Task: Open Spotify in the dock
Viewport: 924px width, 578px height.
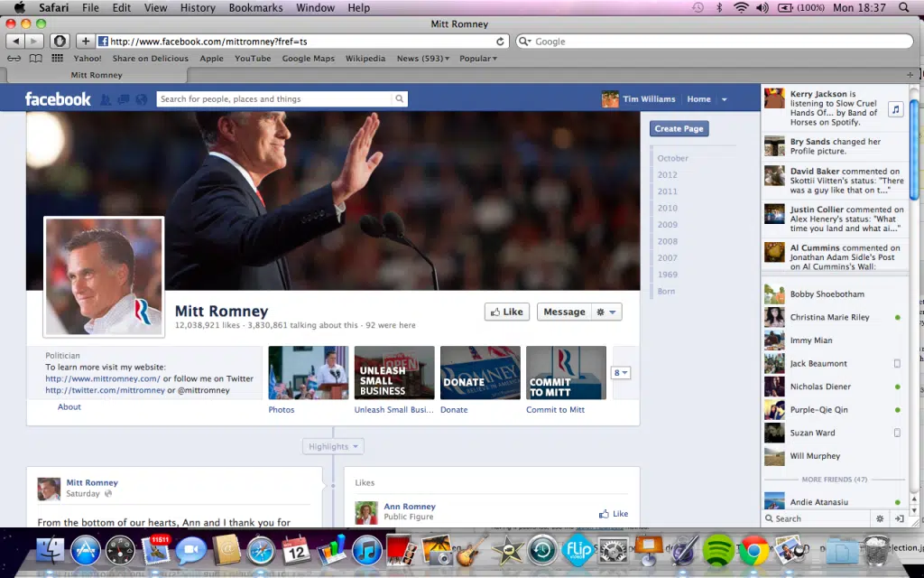Action: tap(717, 550)
